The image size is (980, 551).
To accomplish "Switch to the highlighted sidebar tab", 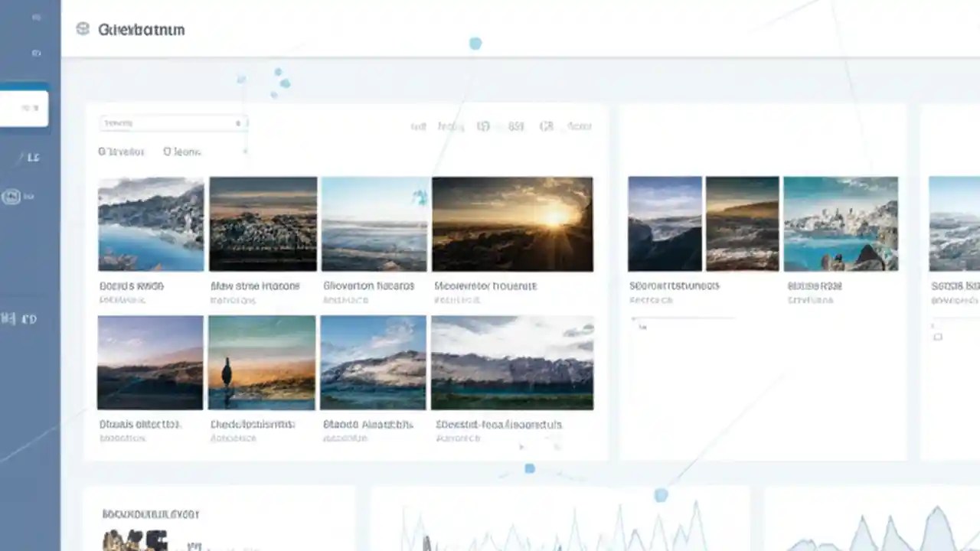I will click(x=24, y=108).
